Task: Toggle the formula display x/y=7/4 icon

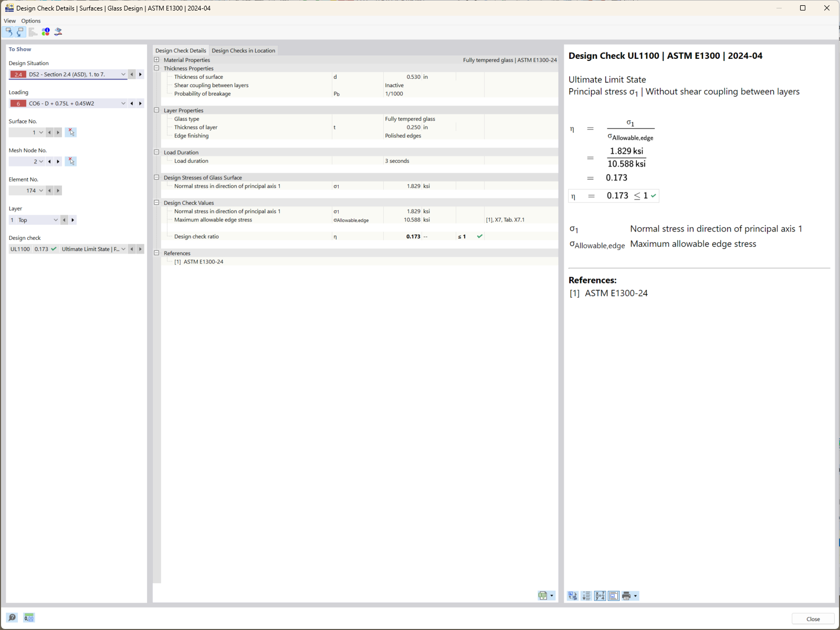Action: (x=600, y=596)
